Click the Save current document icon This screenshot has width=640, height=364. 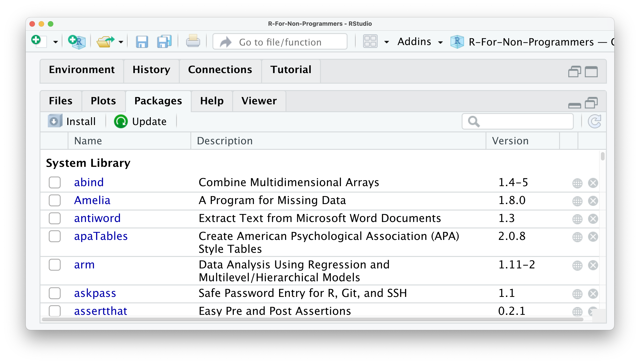(x=142, y=42)
